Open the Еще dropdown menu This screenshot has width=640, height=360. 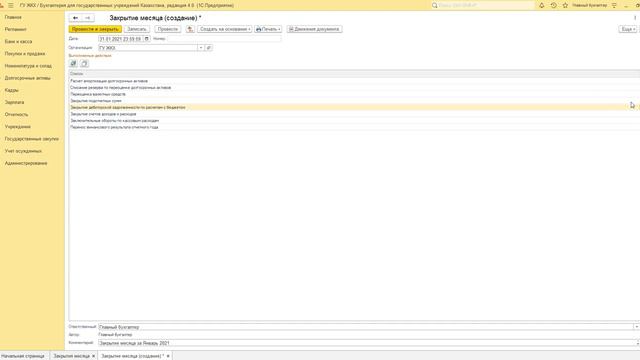click(627, 29)
